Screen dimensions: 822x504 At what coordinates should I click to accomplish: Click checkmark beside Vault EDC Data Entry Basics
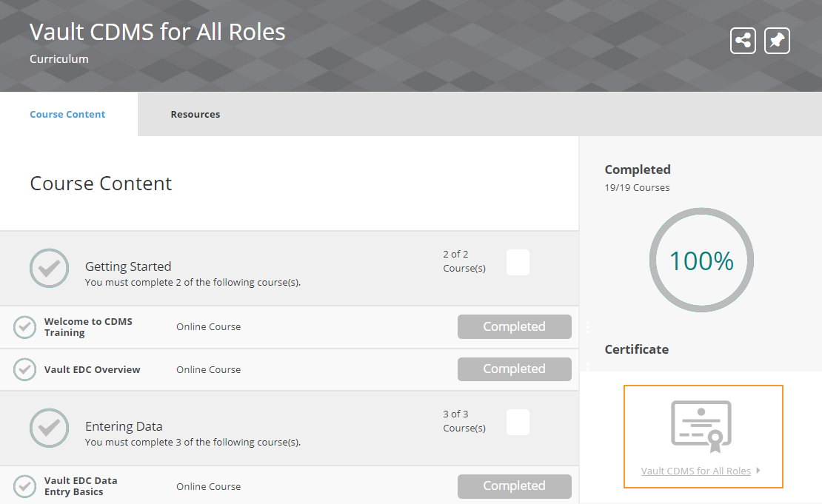(24, 486)
